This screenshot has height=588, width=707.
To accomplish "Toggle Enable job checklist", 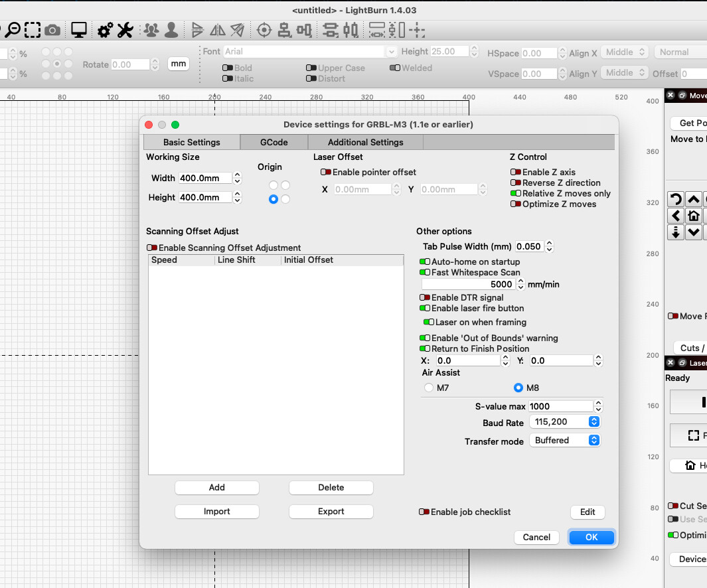I will pyautogui.click(x=424, y=512).
